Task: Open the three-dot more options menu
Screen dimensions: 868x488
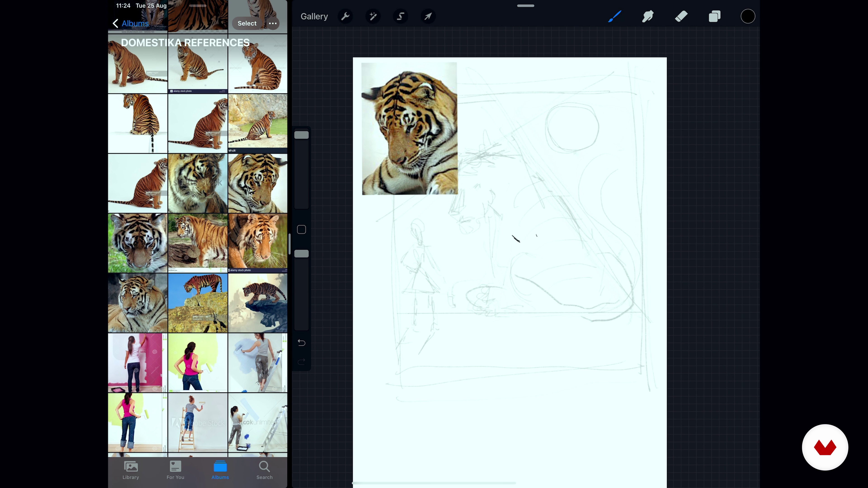Action: [273, 23]
